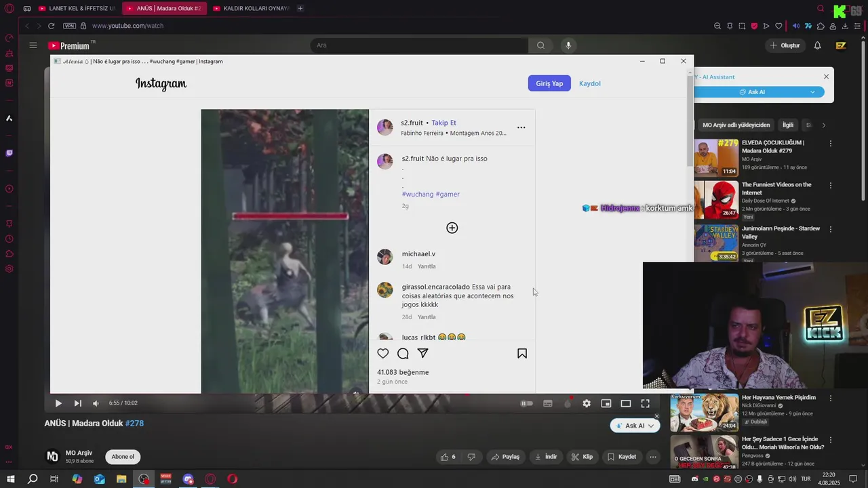This screenshot has width=868, height=488.
Task: Click the Klip scissors button
Action: [x=582, y=457]
